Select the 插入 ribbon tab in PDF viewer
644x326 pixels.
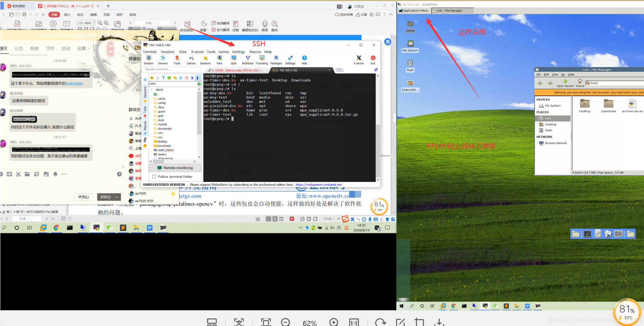(67, 15)
